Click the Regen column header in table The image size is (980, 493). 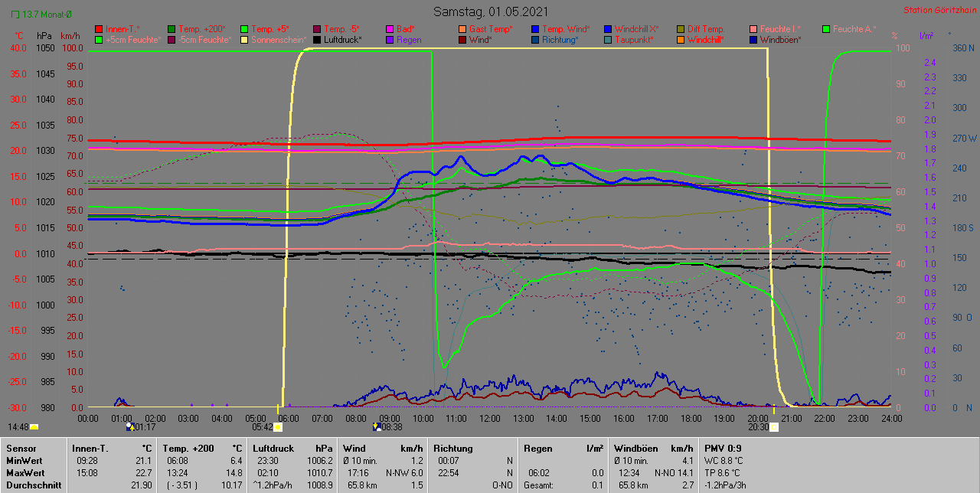pyautogui.click(x=537, y=448)
